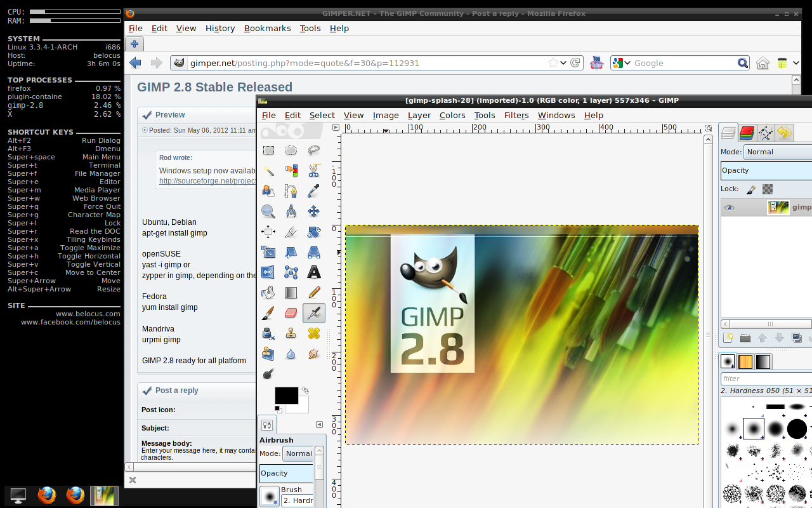Screen dimensions: 812x508
Task: Select the Pencil tool
Action: [313, 293]
